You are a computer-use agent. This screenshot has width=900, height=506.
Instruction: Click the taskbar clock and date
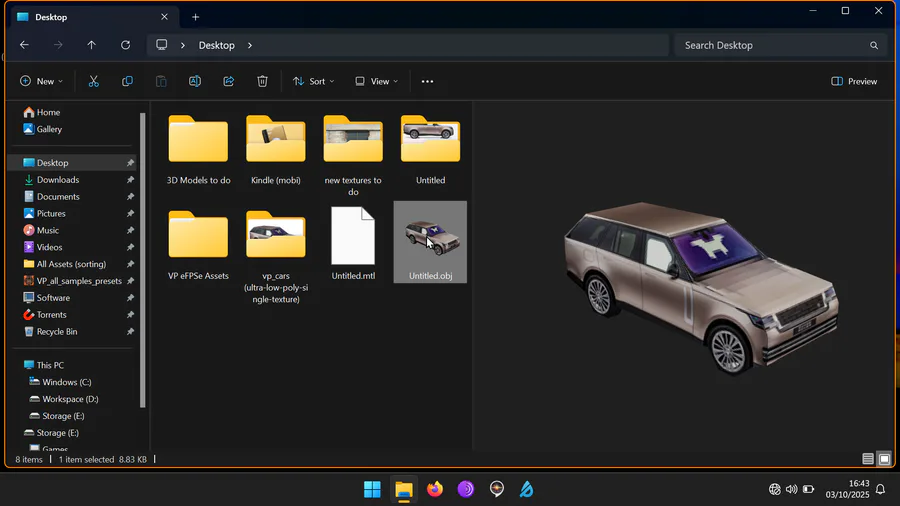[847, 489]
